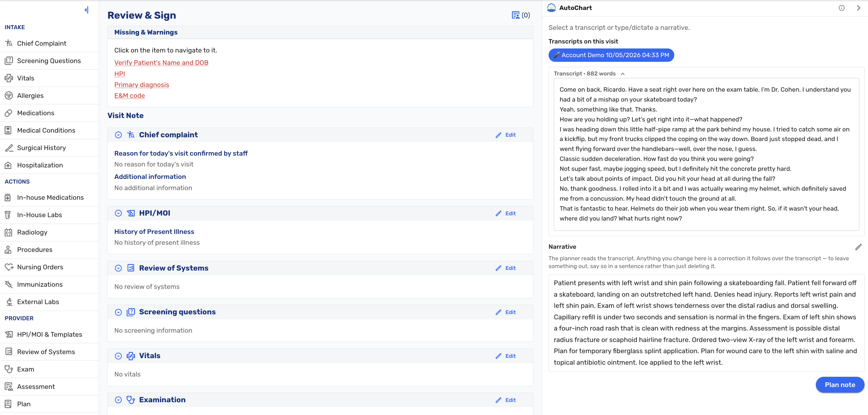Viewport: 868px width, 415px height.
Task: Collapse the HPI/MOI section
Action: [118, 213]
